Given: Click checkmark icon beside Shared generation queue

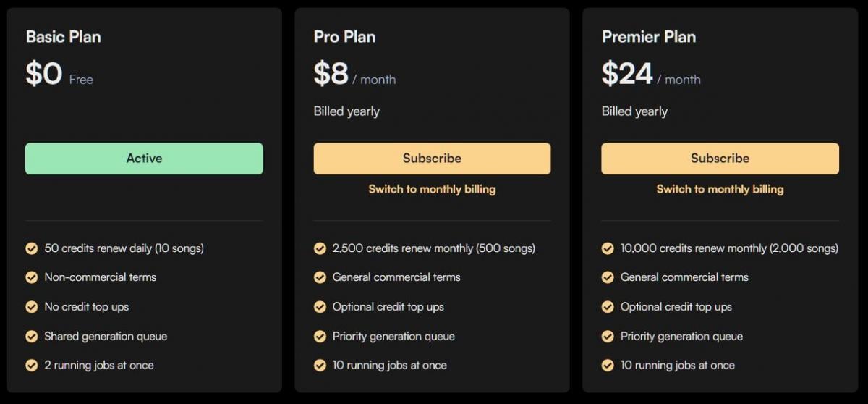Looking at the screenshot, I should (x=32, y=336).
